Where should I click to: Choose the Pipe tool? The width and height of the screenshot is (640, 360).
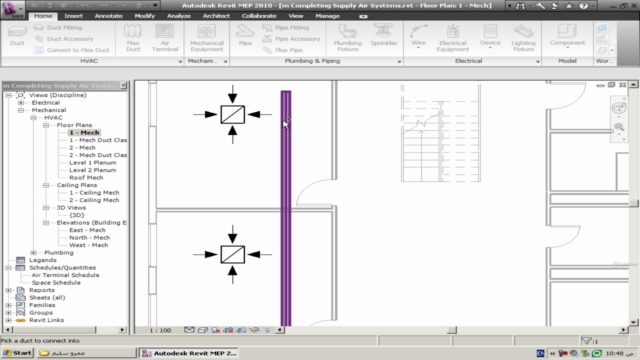click(245, 36)
